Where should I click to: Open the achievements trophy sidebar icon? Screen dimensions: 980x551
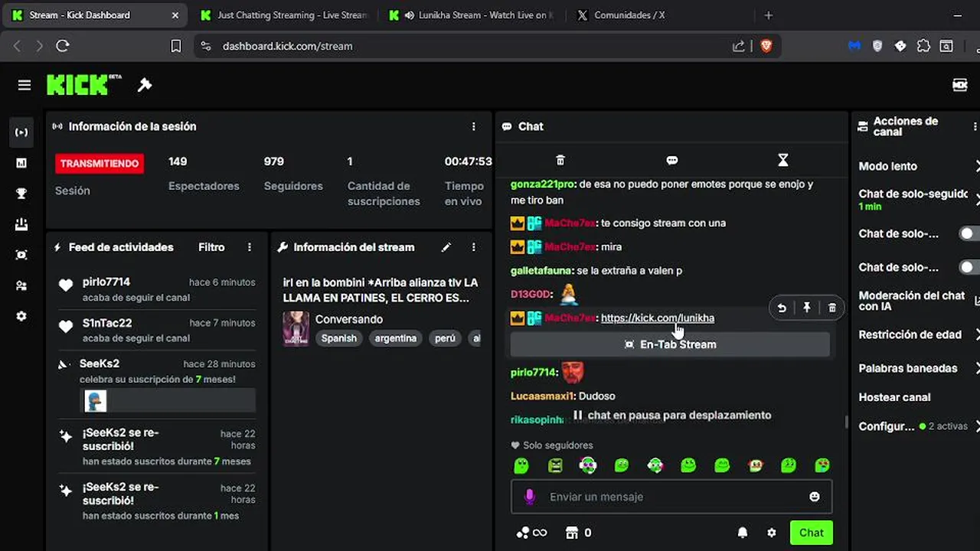pyautogui.click(x=21, y=194)
